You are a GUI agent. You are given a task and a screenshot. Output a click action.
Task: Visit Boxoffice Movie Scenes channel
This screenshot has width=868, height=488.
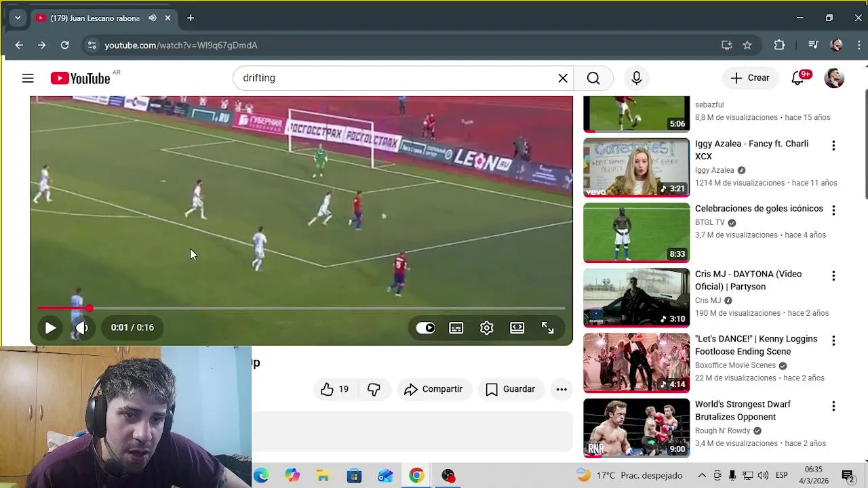(735, 365)
